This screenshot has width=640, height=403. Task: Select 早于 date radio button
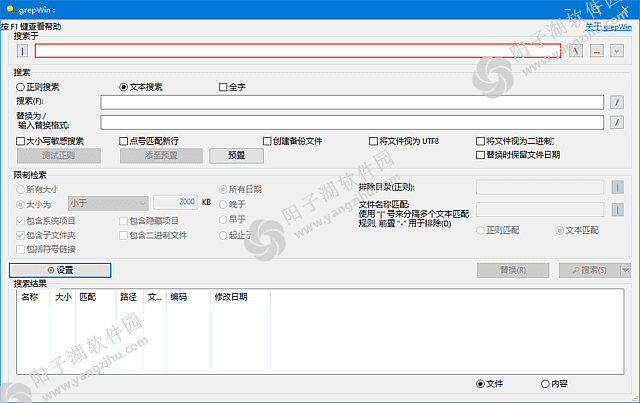[x=232, y=220]
